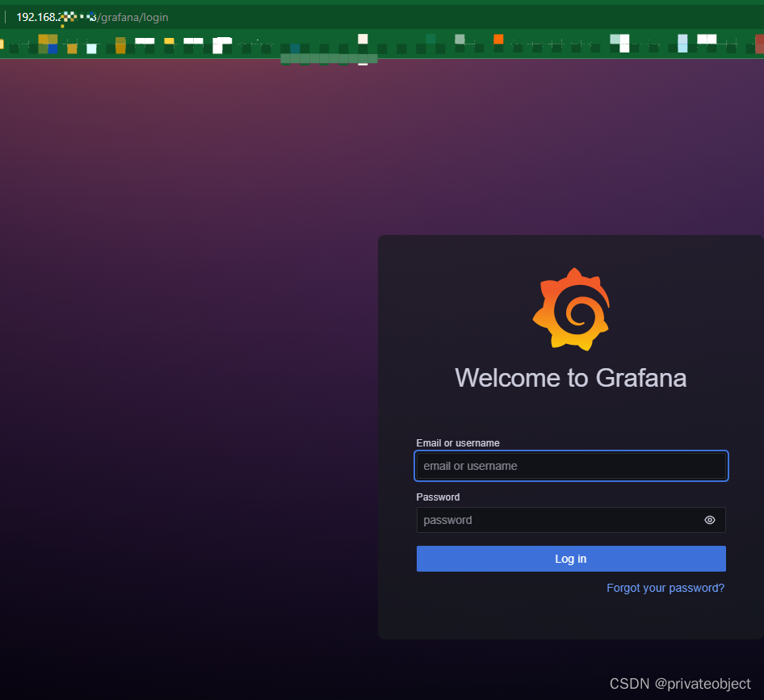Click the Email or username input field
The height and width of the screenshot is (700, 764).
[571, 466]
